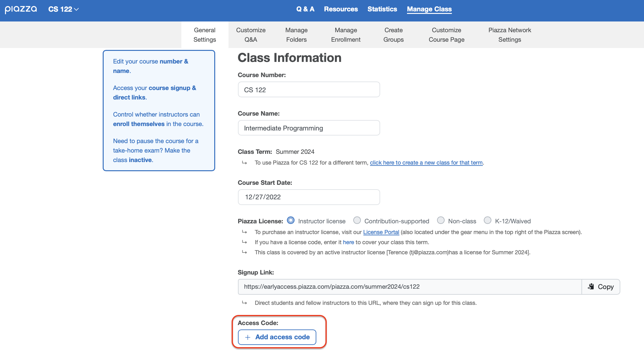644x350 pixels.
Task: Click the Course Start Date field
Action: click(x=308, y=197)
